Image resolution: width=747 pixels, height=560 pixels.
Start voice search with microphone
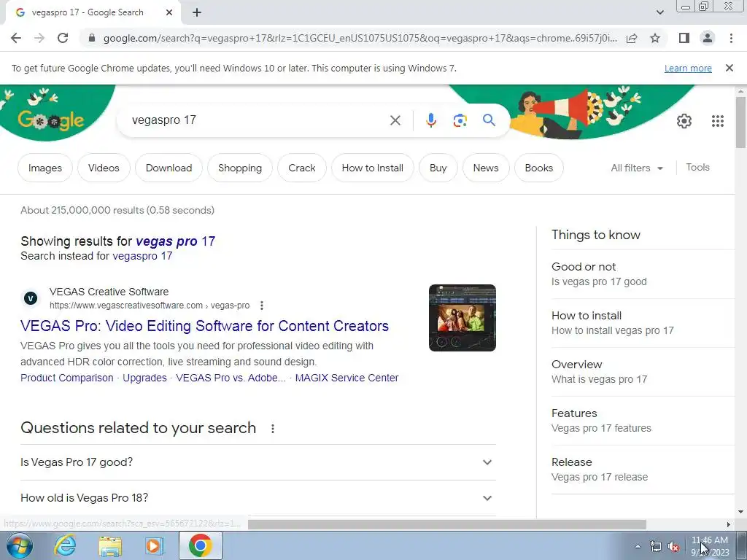point(430,120)
